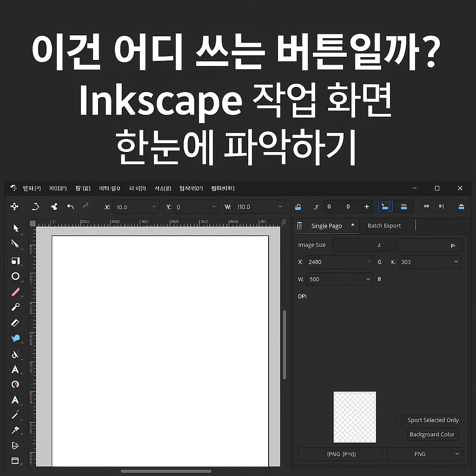476x476 pixels.
Task: Select the eraser tool in toolbox
Action: tap(15, 323)
